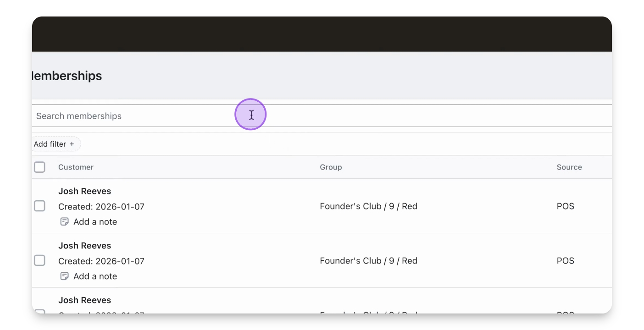Screen dimensions: 644x330
Task: Click the POS source in the second row
Action: 565,261
